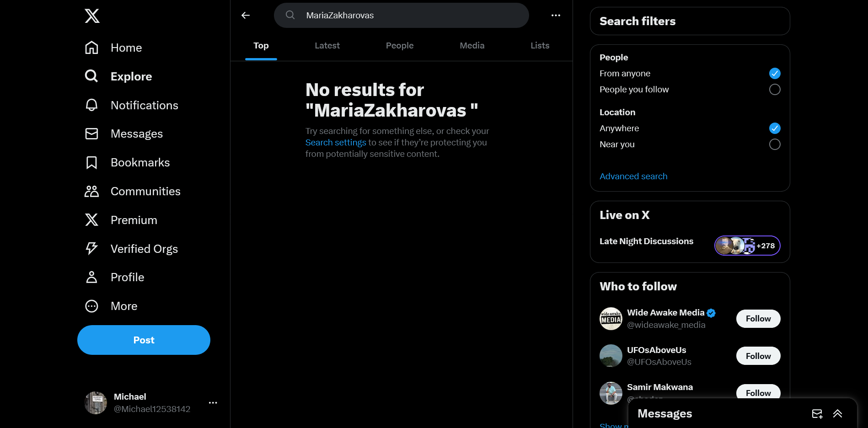Viewport: 868px width, 428px height.
Task: Select the Verified Orgs lightning icon
Action: click(x=91, y=248)
